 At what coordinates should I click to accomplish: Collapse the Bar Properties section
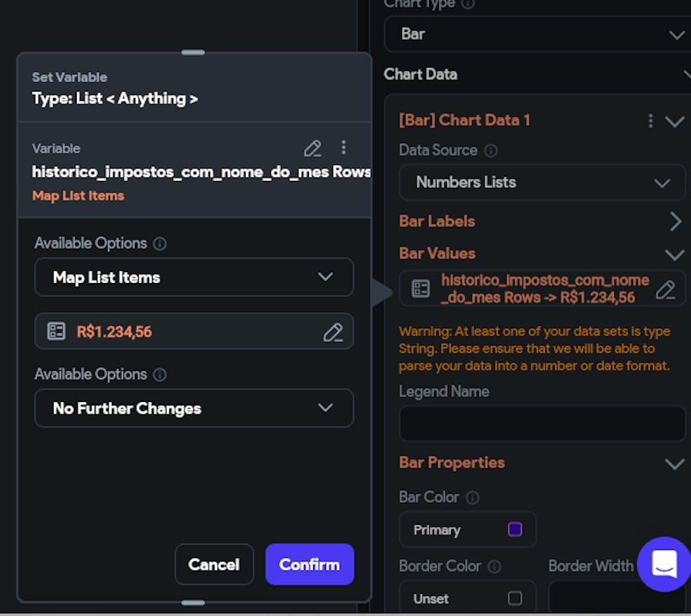tap(675, 463)
